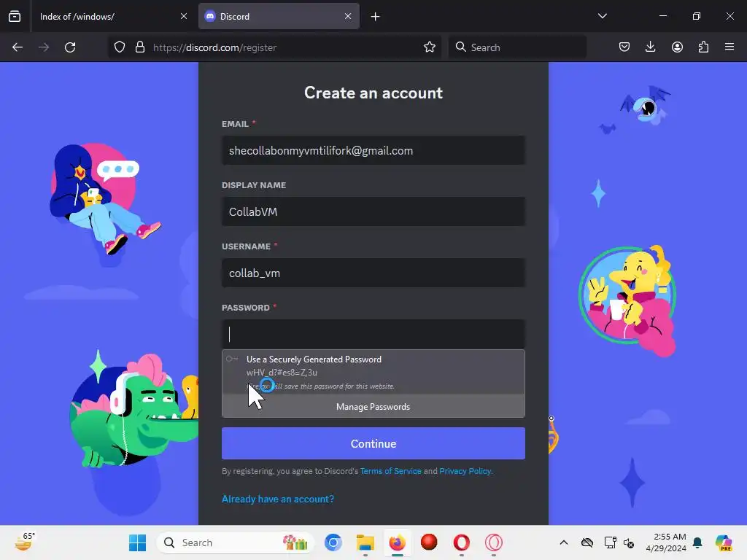Viewport: 747px width, 560px height.
Task: Open the network status tray icon
Action: [611, 542]
